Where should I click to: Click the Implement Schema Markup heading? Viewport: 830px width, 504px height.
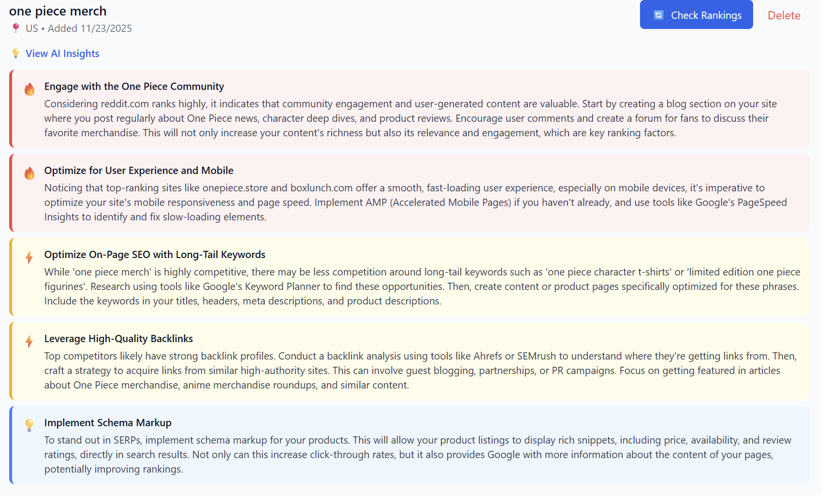[x=108, y=423]
